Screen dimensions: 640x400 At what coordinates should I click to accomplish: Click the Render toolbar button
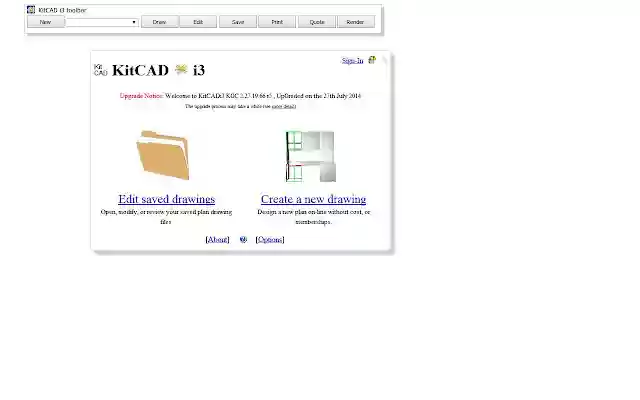[x=356, y=22]
